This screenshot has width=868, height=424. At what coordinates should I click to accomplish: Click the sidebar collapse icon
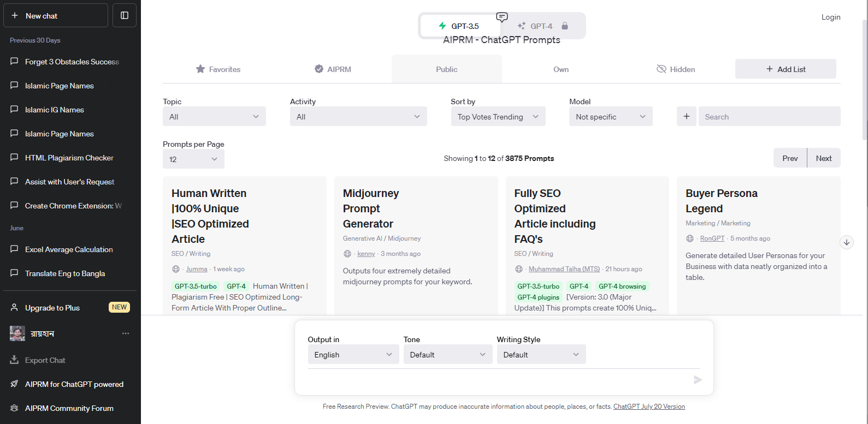tap(125, 15)
